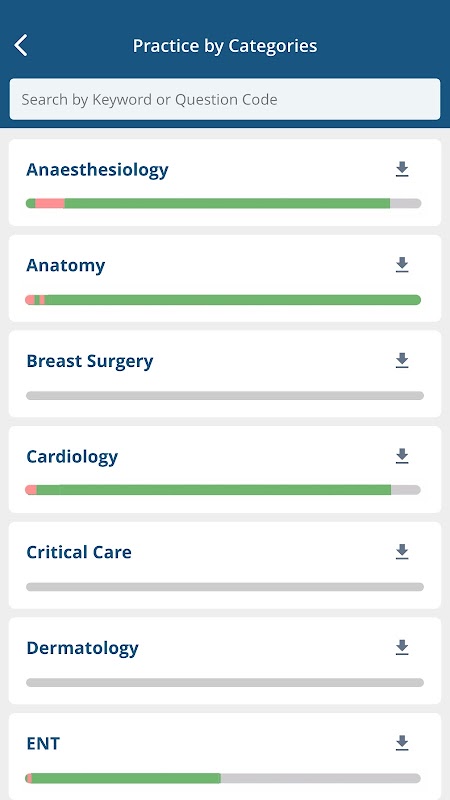Click the Practice by Categories title
The height and width of the screenshot is (800, 450).
225,45
